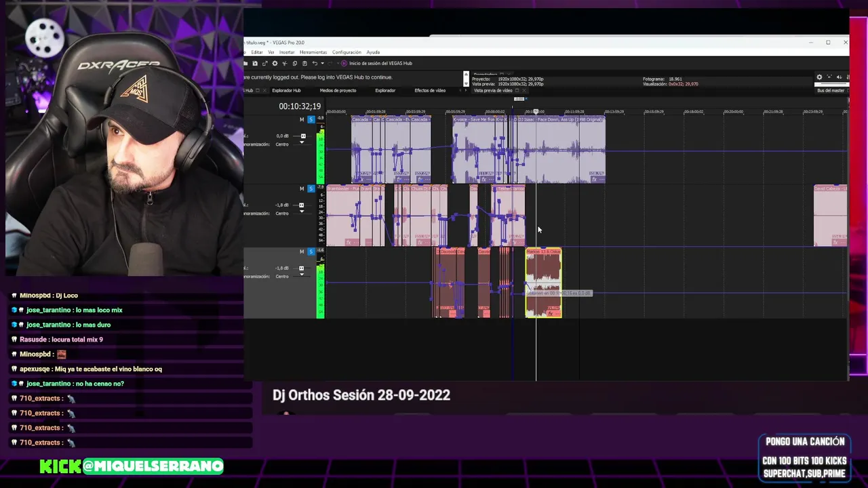Click the red Visualización 0x0x32; 29,970 value
Image resolution: width=868 pixels, height=488 pixels.
684,84
